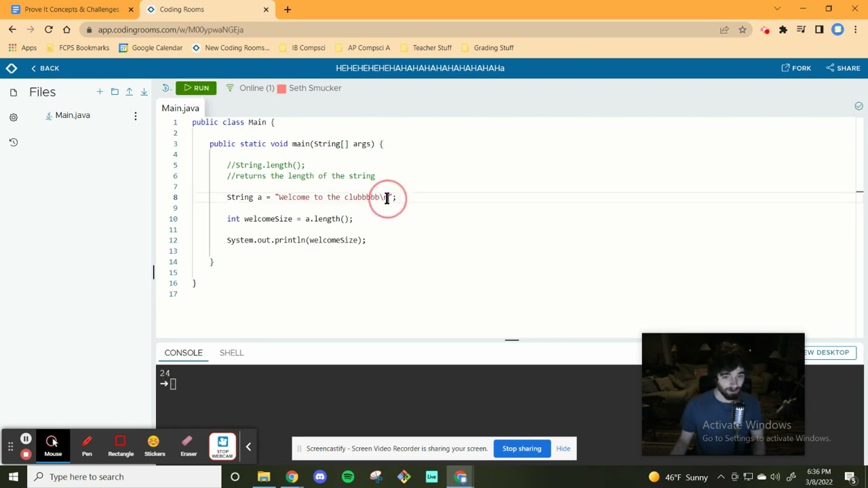Click BACK in the Coding Rooms header
The width and height of the screenshot is (868, 488).
point(45,68)
